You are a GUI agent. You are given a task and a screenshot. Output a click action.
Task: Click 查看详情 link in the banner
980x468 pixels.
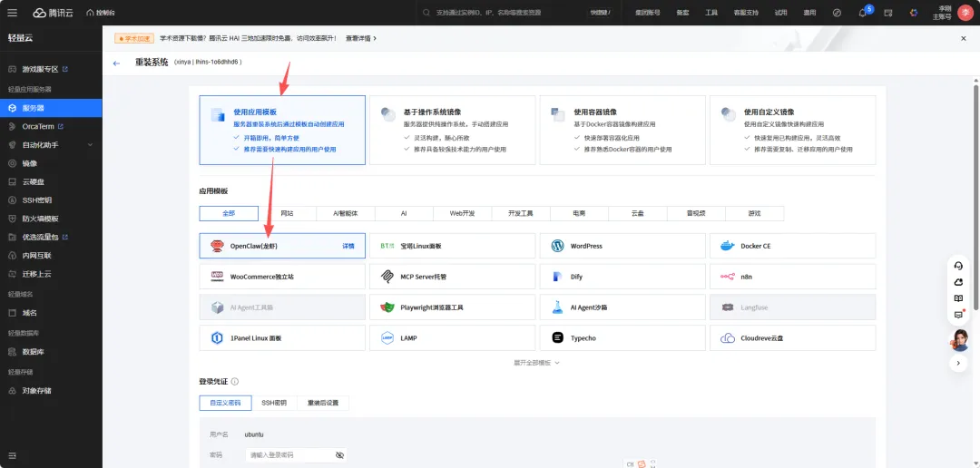360,39
